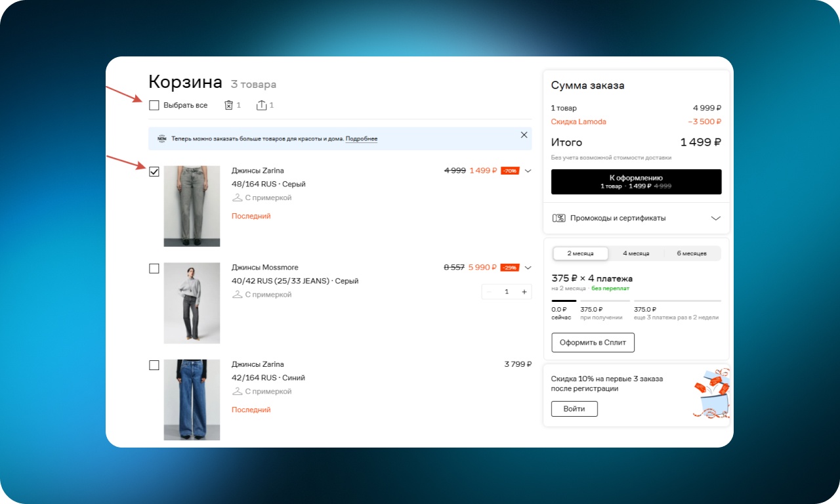
Task: Click the hanger icon for blue Zarina jeans
Action: point(237,391)
